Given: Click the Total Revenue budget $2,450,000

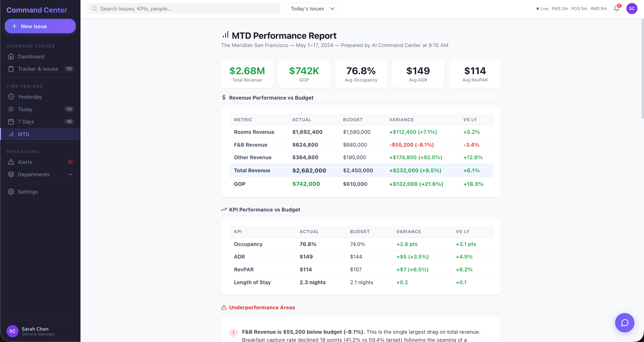Looking at the screenshot, I should coord(358,171).
